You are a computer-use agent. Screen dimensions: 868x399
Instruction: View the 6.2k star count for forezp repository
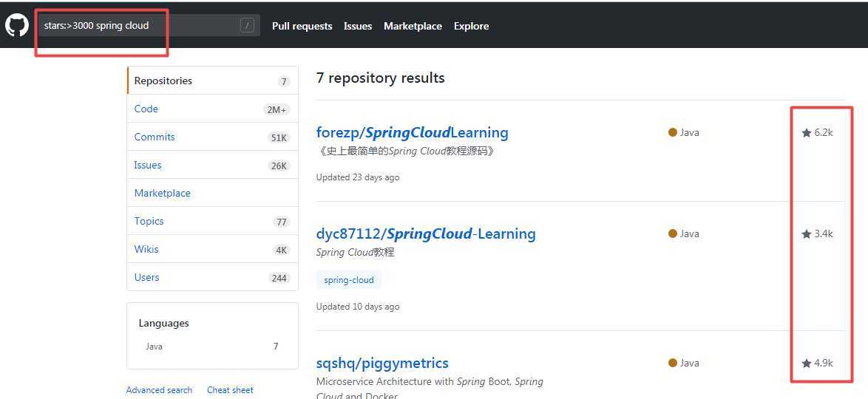coord(817,133)
